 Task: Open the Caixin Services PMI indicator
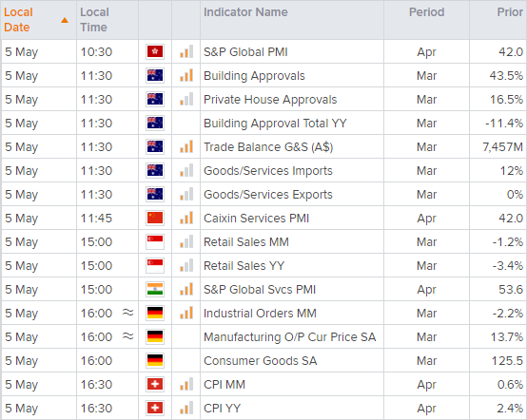click(256, 219)
